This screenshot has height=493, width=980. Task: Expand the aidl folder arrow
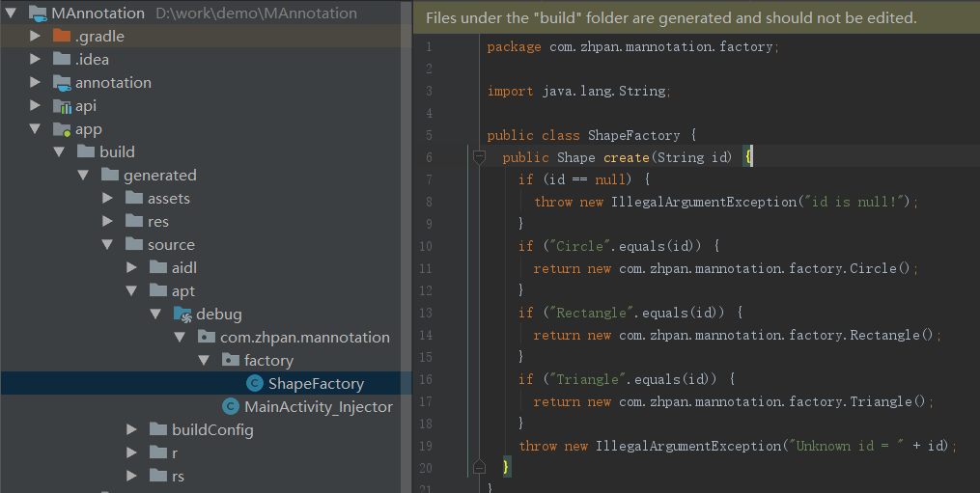tap(131, 267)
